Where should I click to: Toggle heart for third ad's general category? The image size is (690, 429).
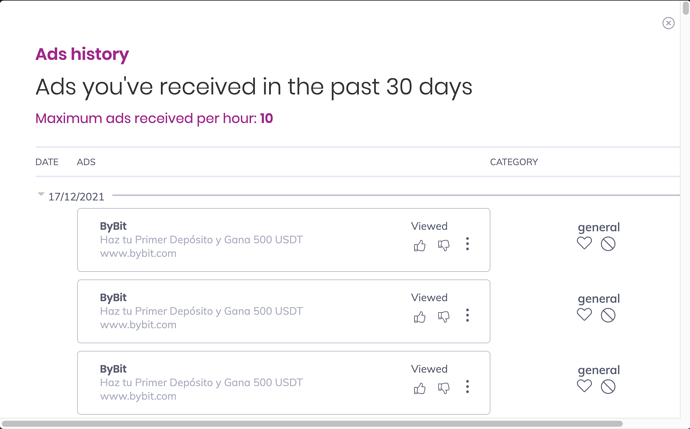[x=584, y=386]
